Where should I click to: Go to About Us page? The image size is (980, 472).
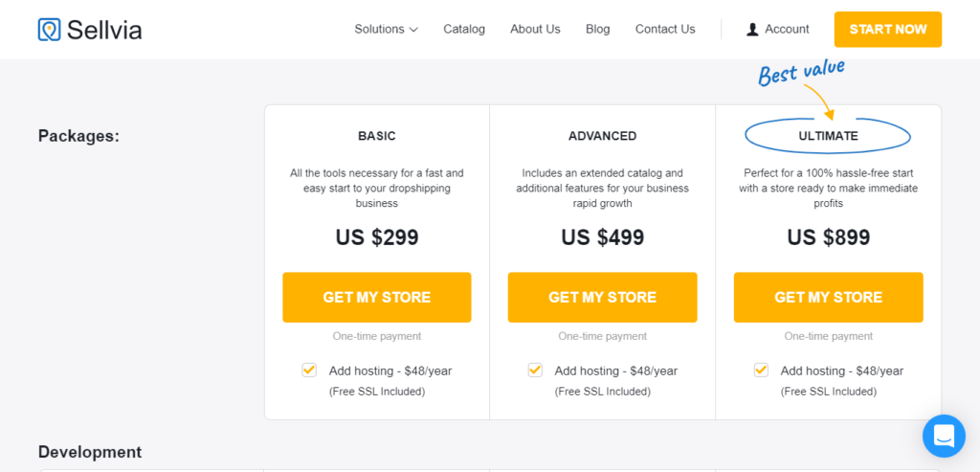click(535, 30)
